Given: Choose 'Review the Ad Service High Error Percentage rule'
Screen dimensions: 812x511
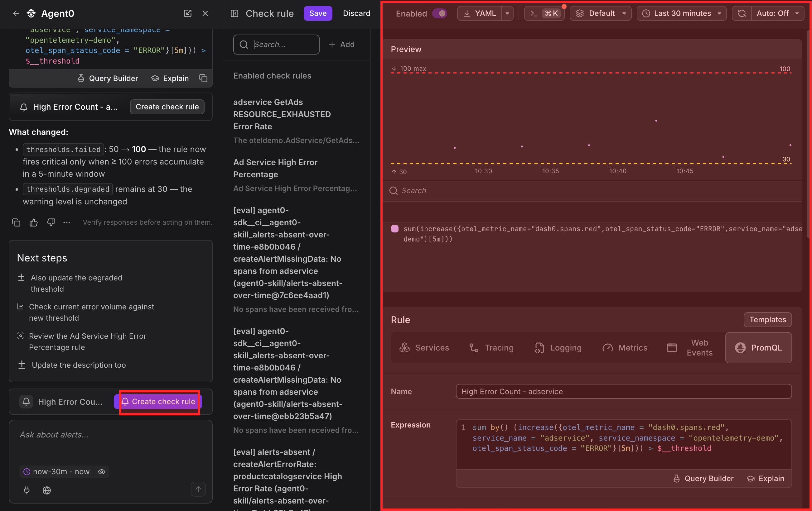Looking at the screenshot, I should click(82, 341).
